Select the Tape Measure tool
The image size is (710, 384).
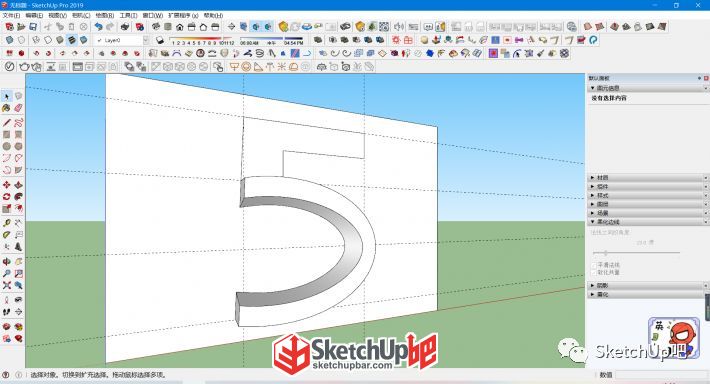click(6, 223)
